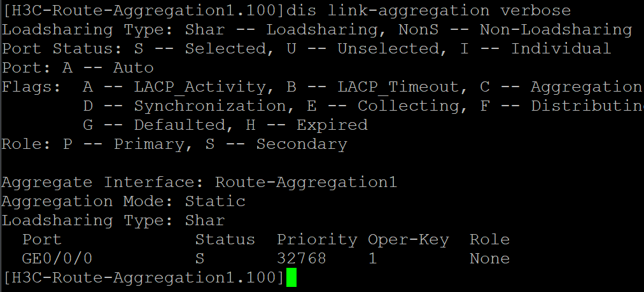Click the Oper-Key value '1'
The width and height of the screenshot is (644, 292).
pos(372,258)
